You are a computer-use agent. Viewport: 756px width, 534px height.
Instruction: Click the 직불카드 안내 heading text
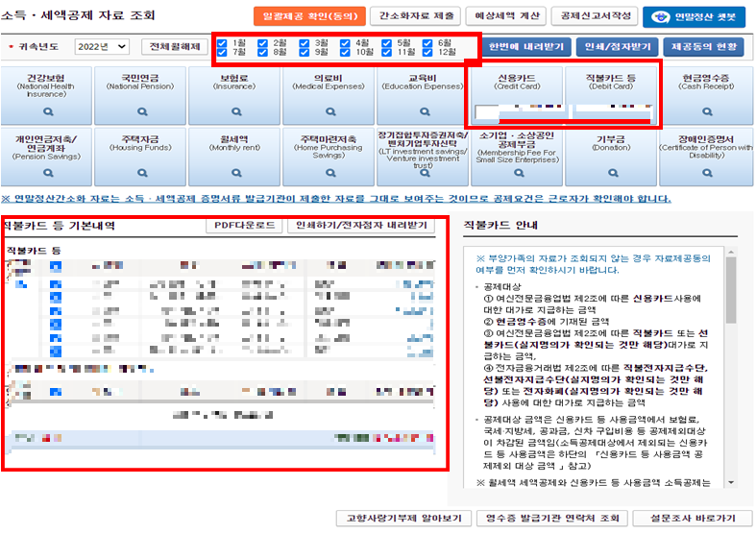tap(500, 225)
